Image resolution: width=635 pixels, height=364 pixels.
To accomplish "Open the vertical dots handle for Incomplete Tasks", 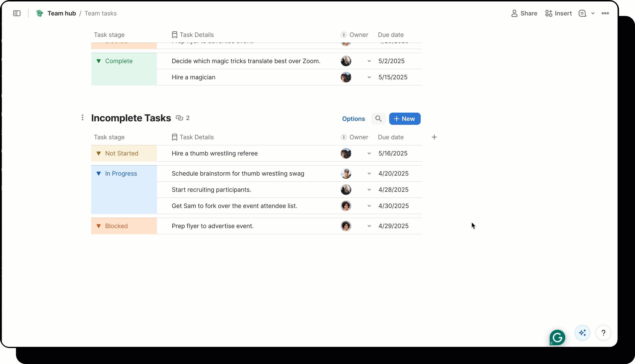I will click(x=82, y=118).
